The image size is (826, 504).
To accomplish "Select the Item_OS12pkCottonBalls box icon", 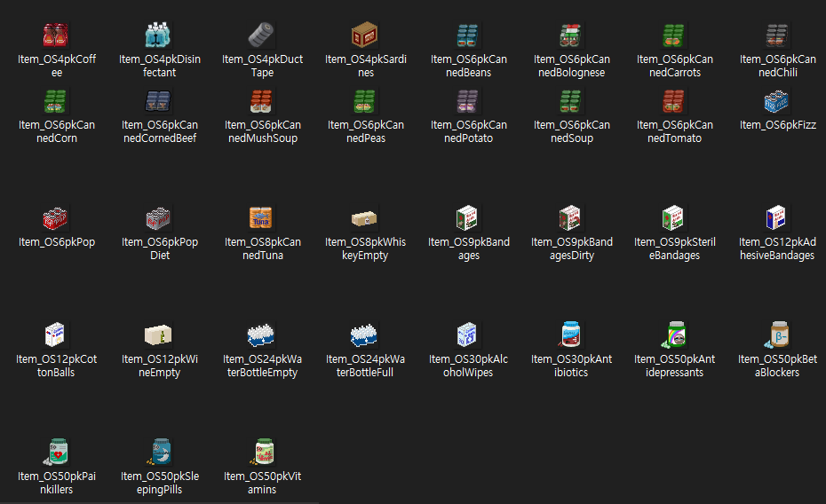I will click(55, 335).
